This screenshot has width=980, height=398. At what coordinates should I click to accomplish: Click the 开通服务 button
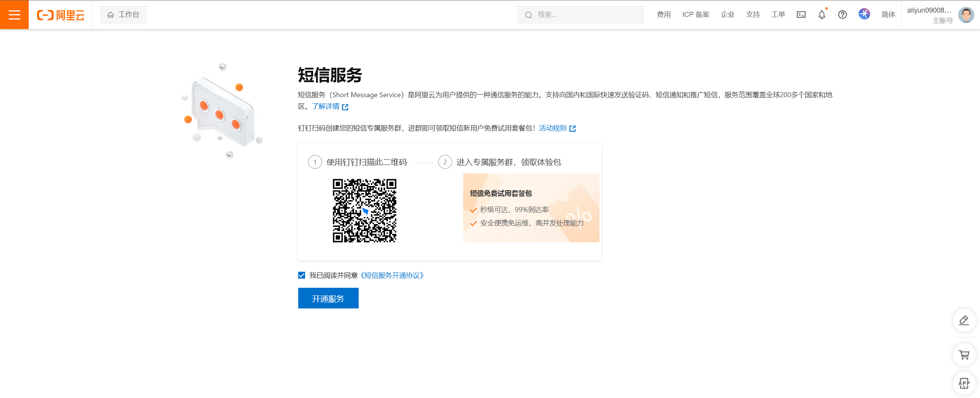click(x=328, y=298)
